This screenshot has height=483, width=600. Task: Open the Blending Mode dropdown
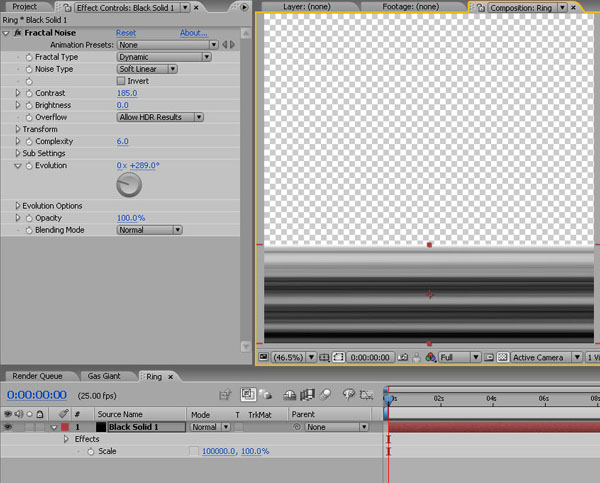coord(149,230)
